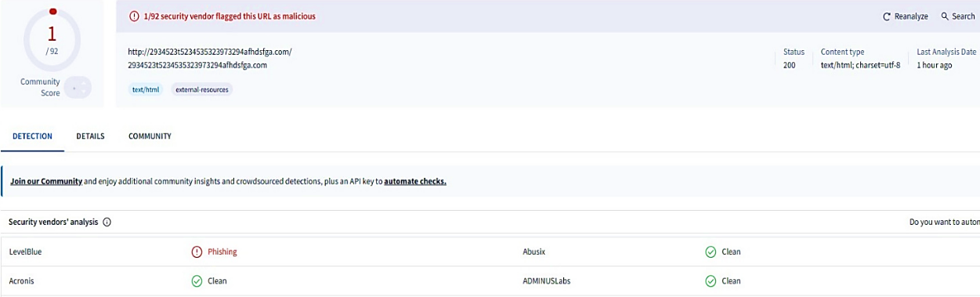The height and width of the screenshot is (297, 980).
Task: Click the info icon beside Security vendors' analysis
Action: [x=107, y=222]
